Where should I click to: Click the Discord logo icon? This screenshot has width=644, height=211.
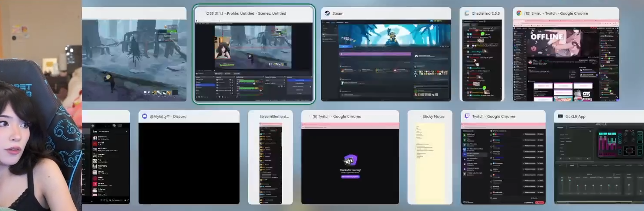[x=145, y=117]
